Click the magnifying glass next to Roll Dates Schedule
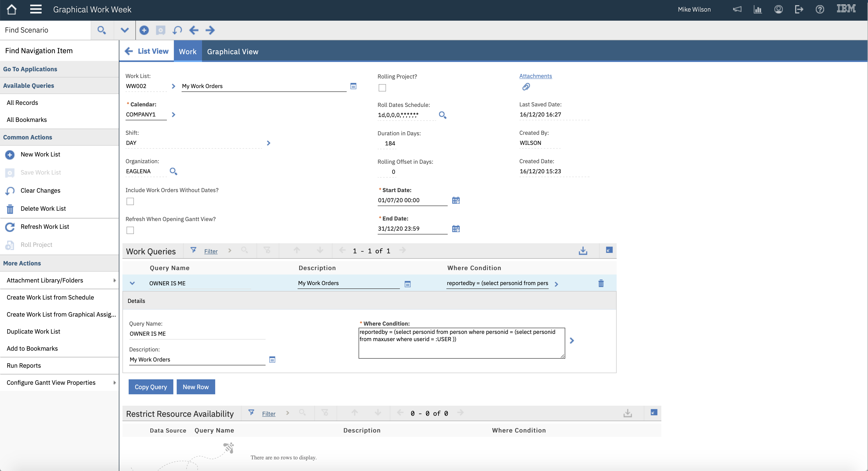Image resolution: width=868 pixels, height=471 pixels. (x=443, y=115)
